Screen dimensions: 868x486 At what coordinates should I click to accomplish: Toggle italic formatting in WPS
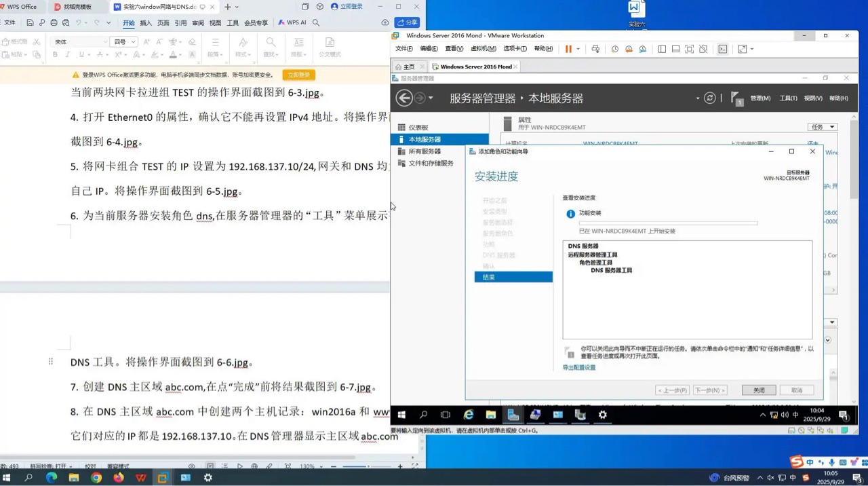[68, 55]
